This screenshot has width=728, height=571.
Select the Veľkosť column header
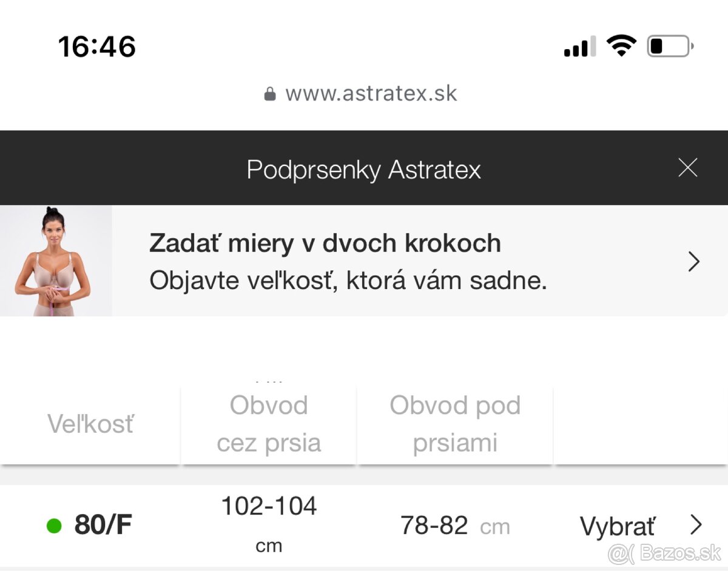91,424
